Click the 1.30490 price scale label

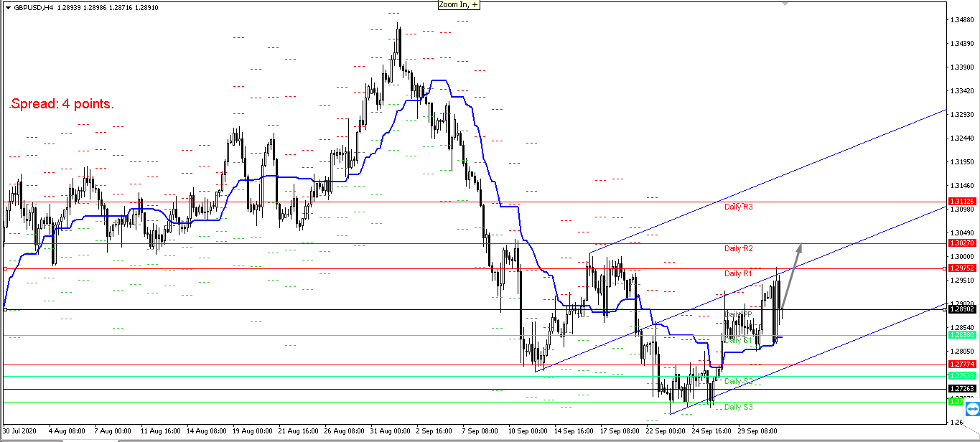click(962, 232)
